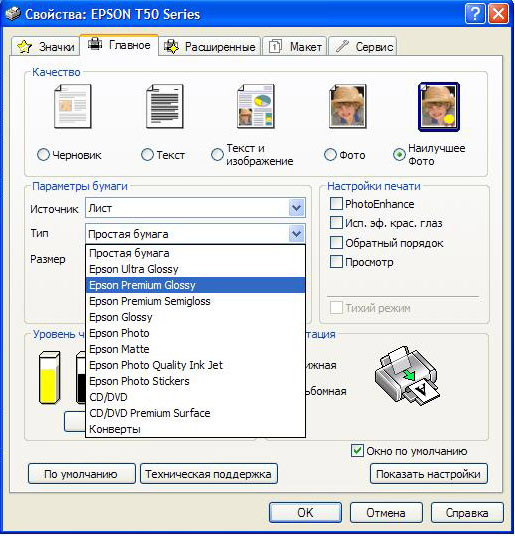The height and width of the screenshot is (536, 515).
Task: Open the Макет tab
Action: tap(295, 46)
